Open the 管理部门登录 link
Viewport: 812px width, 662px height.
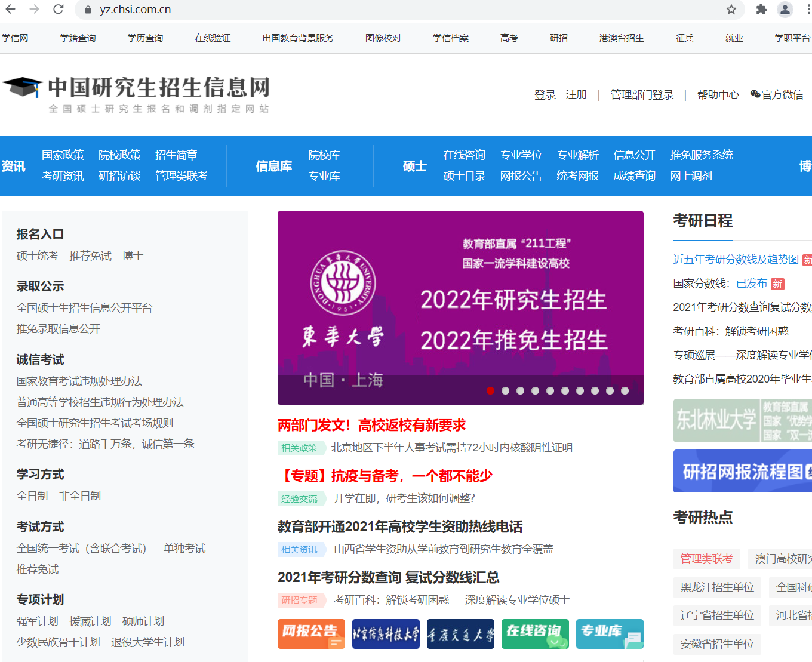(642, 95)
